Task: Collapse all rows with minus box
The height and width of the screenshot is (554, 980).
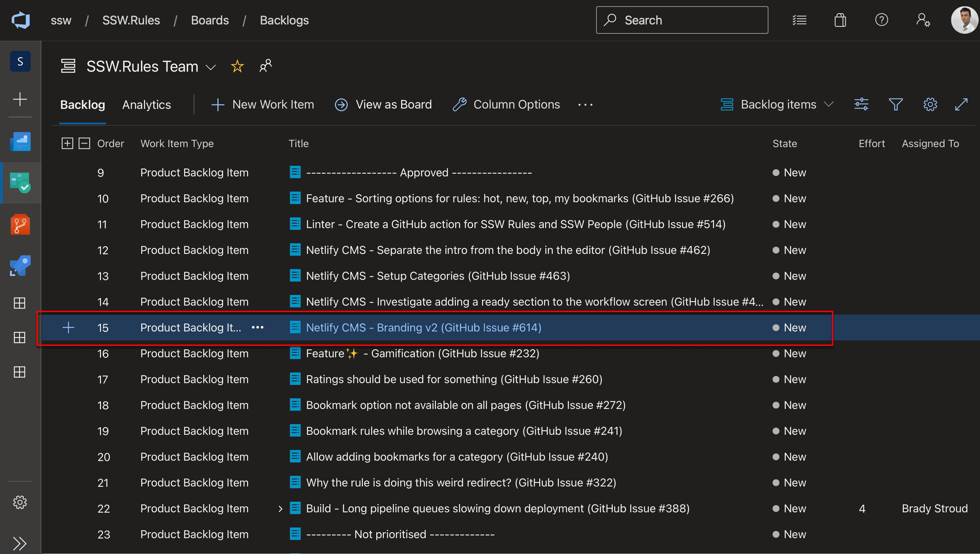Action: pyautogui.click(x=84, y=143)
